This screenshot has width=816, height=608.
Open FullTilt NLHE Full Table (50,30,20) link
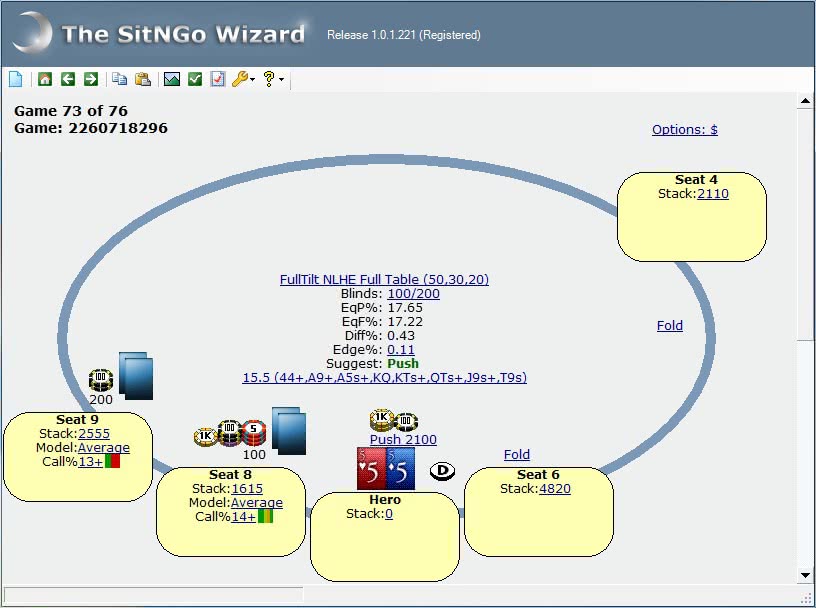385,280
